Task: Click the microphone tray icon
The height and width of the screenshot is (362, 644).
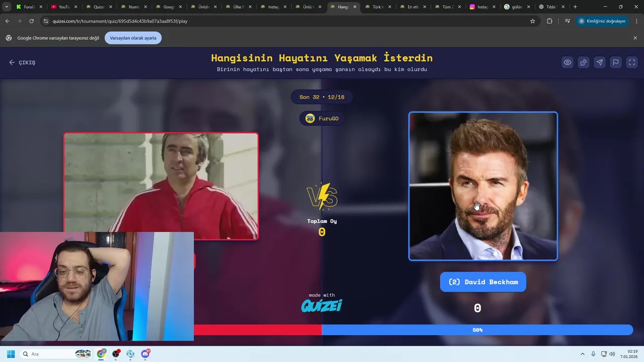Action: 594,354
